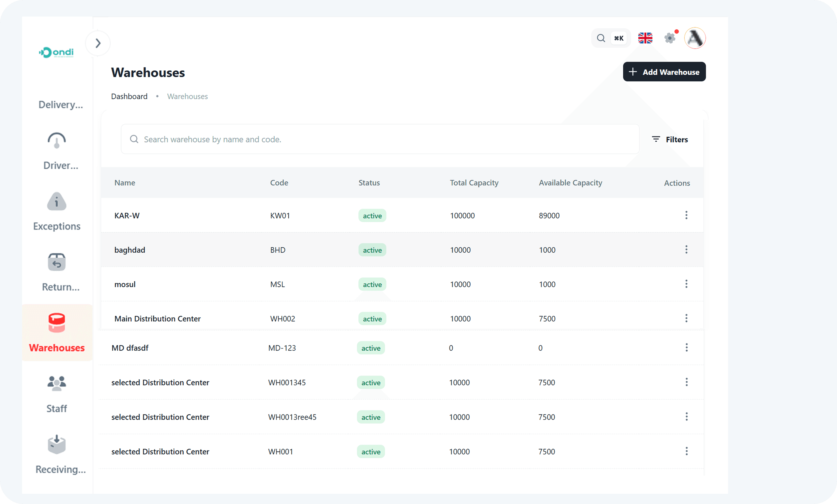Open Filters panel
Viewport: 837px width, 504px height.
pyautogui.click(x=670, y=139)
